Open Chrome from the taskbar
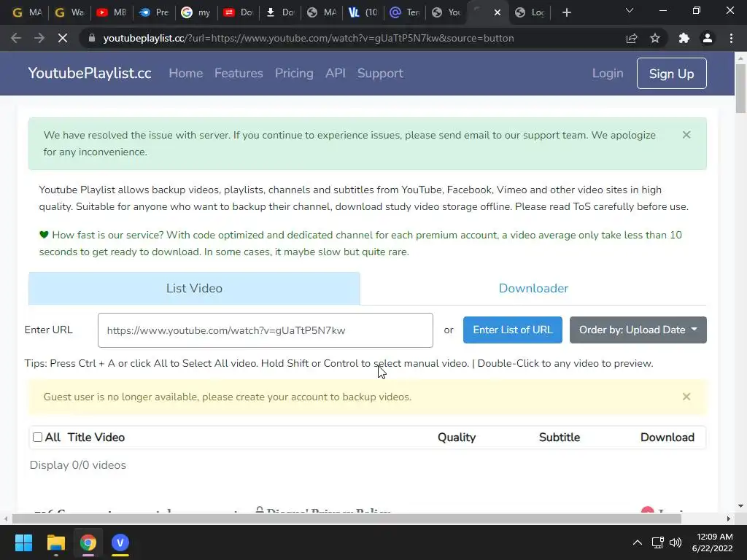The image size is (747, 560). pyautogui.click(x=88, y=542)
